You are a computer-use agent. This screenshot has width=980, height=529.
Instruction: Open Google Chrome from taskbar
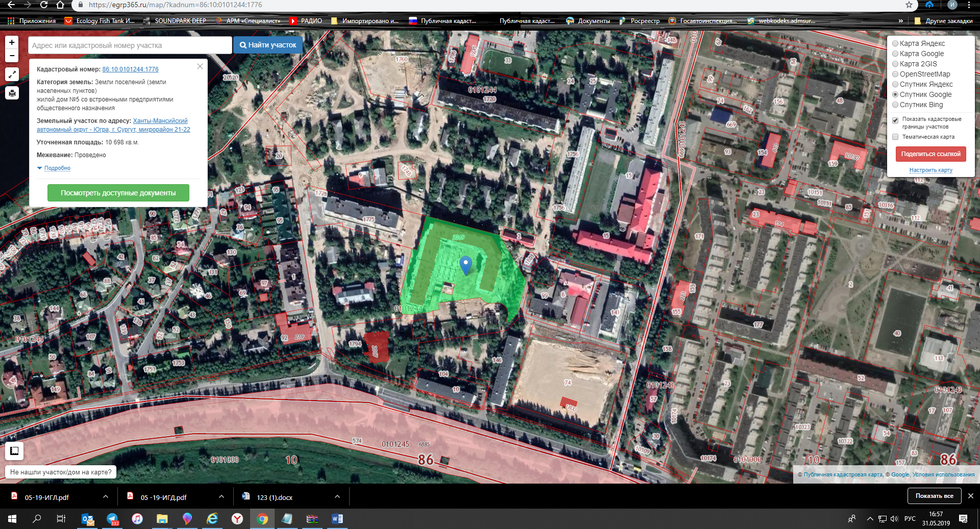point(262,519)
